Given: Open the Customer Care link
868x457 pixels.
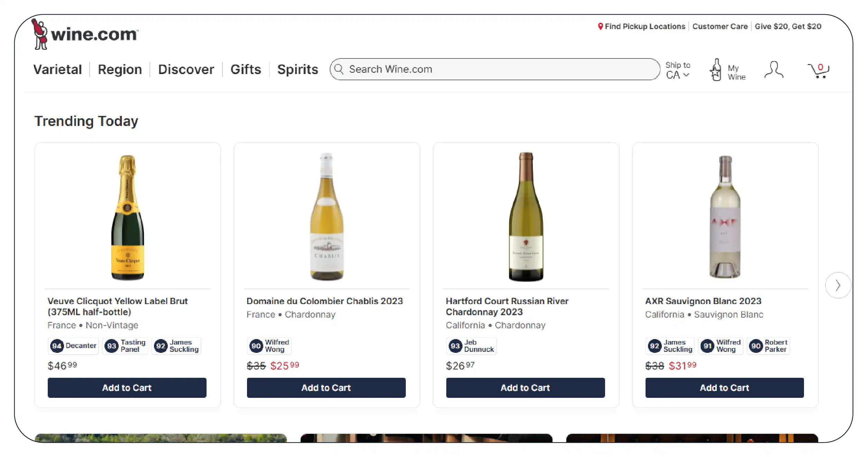Looking at the screenshot, I should point(720,26).
